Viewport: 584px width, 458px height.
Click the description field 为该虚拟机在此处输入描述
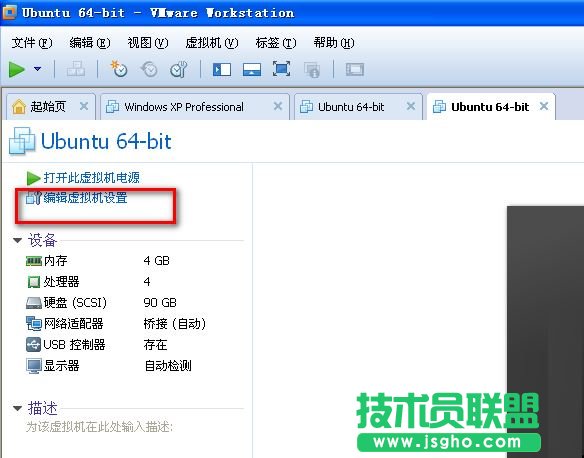(99, 427)
